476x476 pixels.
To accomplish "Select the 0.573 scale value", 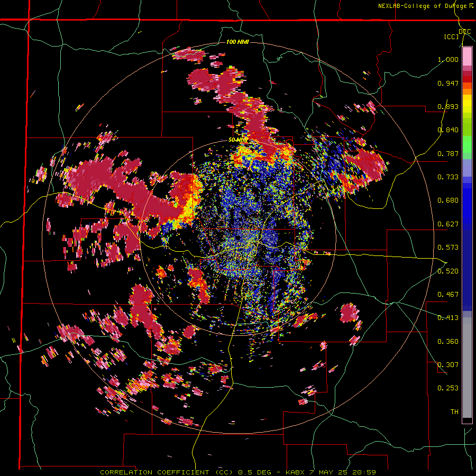I will tap(448, 248).
